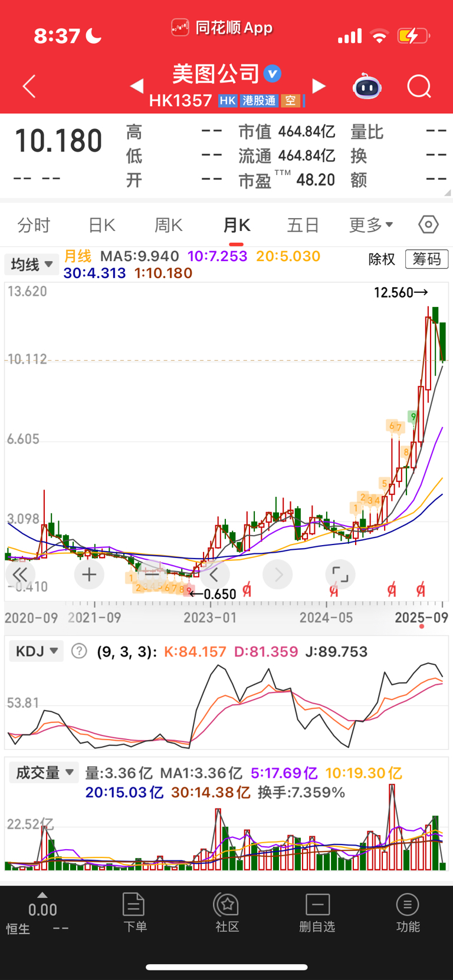Switch to 五日 tab
The image size is (453, 980).
click(303, 225)
